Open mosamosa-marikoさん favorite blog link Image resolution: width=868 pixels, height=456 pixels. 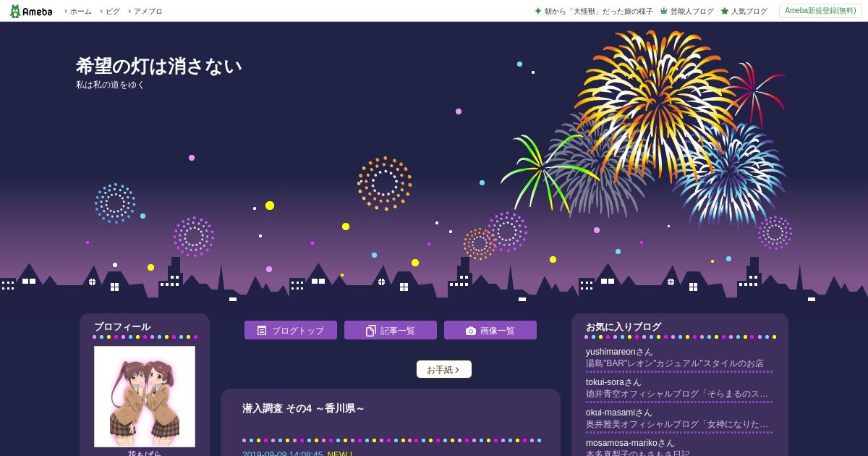(x=630, y=443)
